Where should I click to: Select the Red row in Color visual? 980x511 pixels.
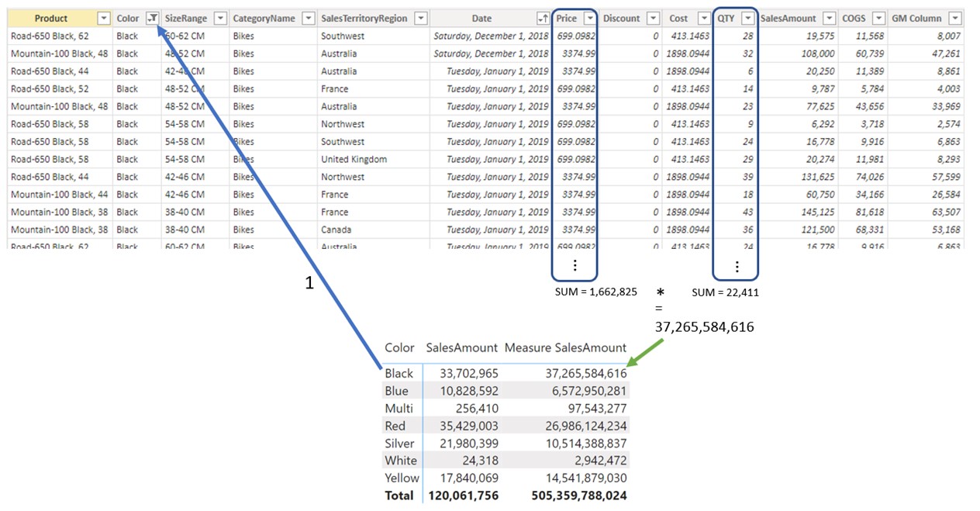[506, 426]
